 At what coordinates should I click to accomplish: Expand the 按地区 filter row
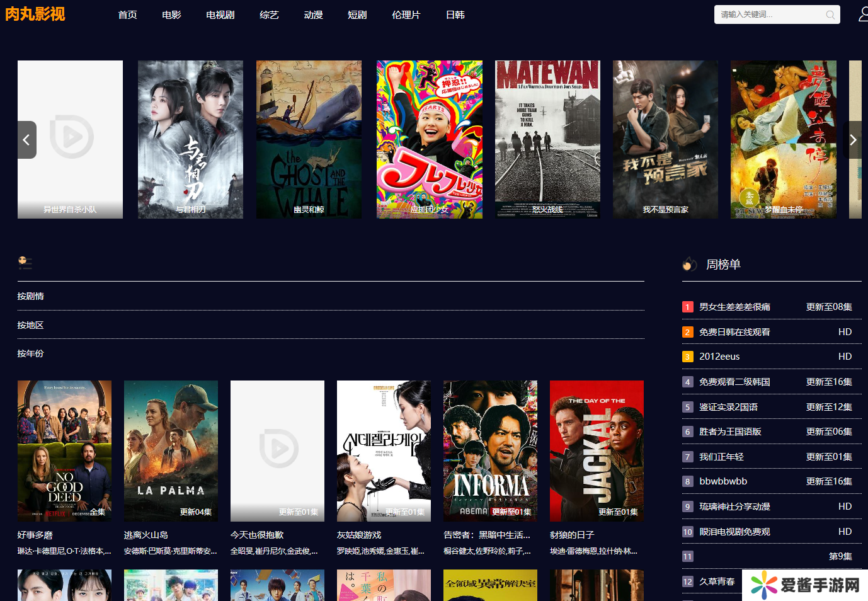click(31, 325)
